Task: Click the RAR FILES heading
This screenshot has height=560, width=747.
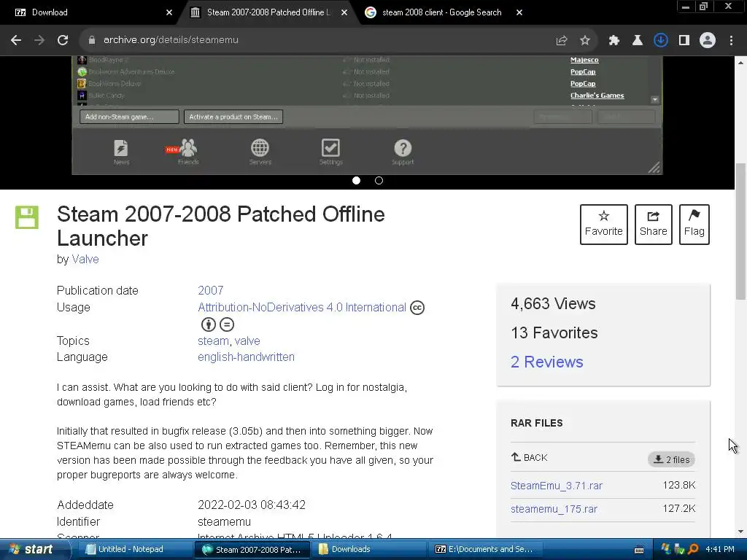Action: (536, 423)
